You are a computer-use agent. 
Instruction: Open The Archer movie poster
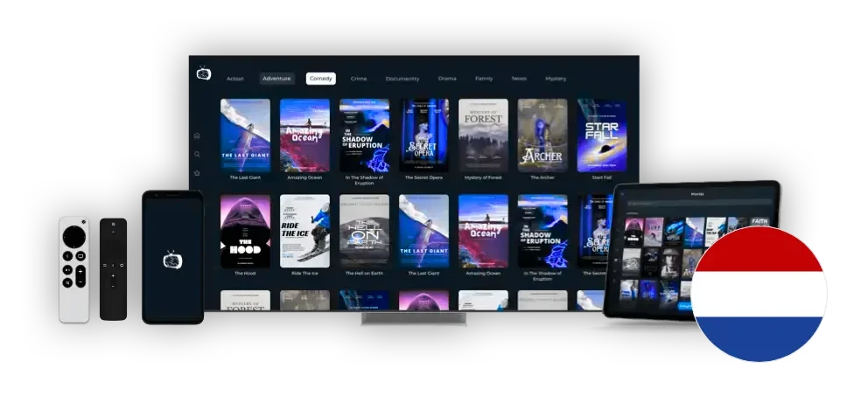pyautogui.click(x=542, y=135)
